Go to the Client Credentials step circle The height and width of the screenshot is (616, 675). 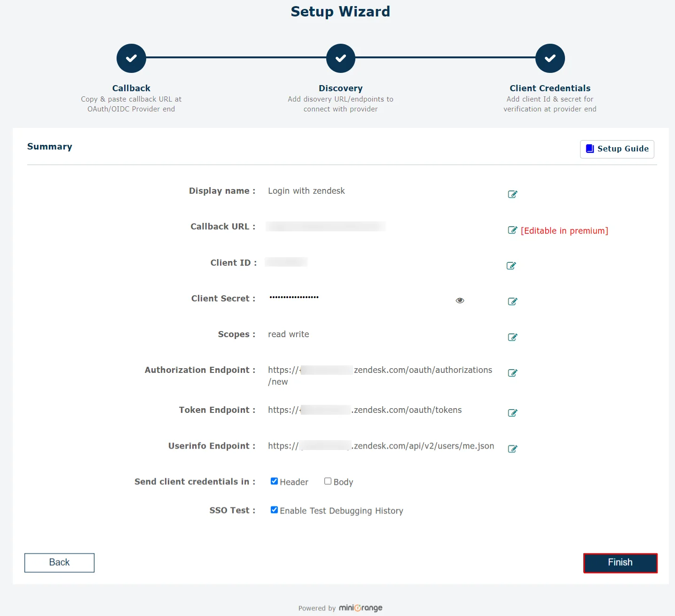pos(550,58)
